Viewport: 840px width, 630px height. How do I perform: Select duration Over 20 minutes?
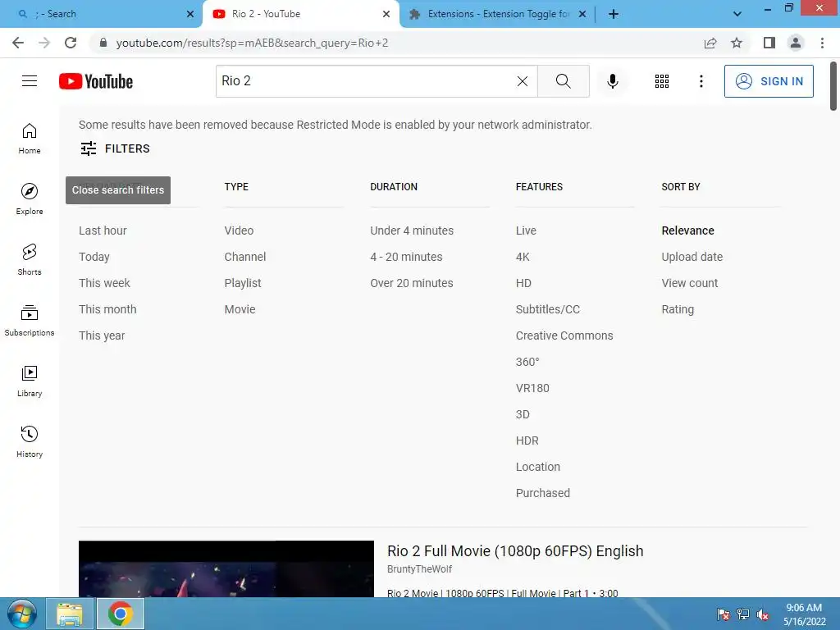pyautogui.click(x=412, y=283)
